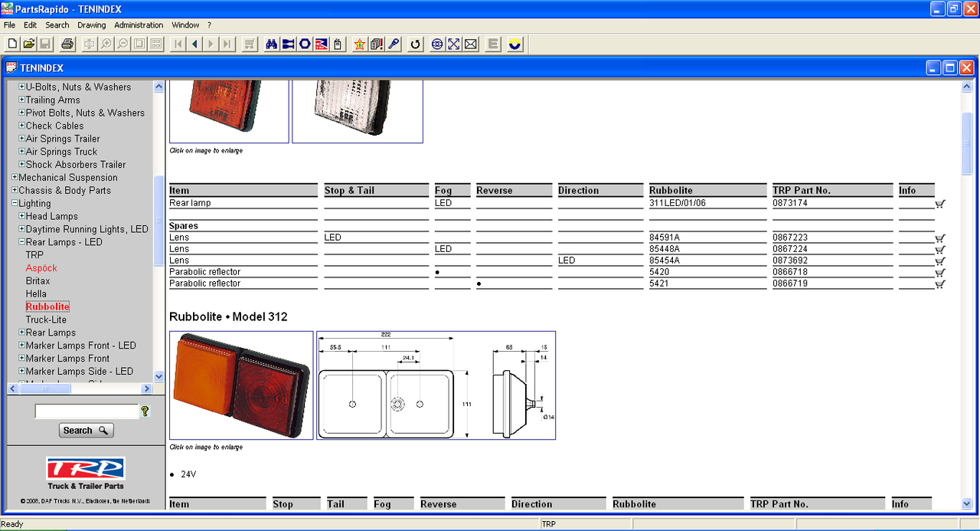Add Lens 0867224 to cart
Screen dimensions: 980x531
pyautogui.click(x=939, y=250)
